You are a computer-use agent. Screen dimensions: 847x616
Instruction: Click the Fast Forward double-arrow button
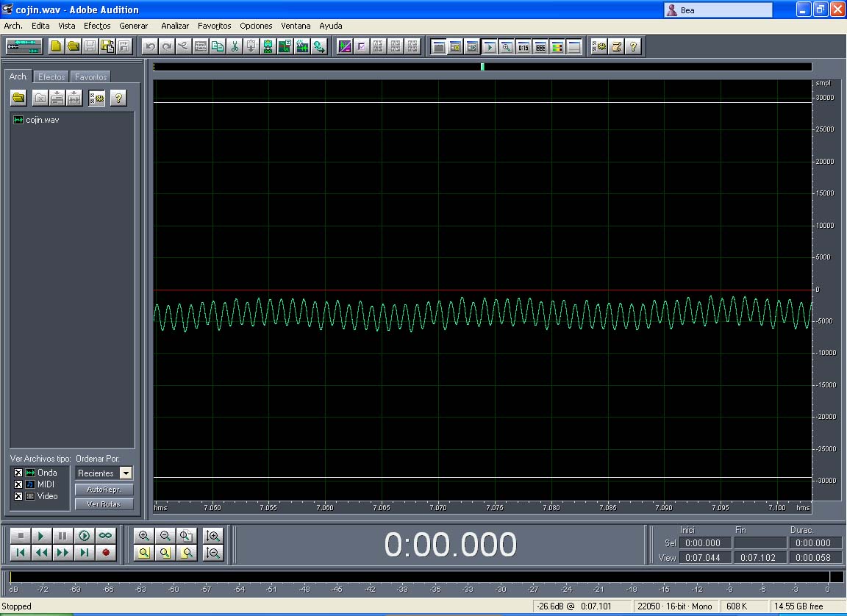tap(62, 552)
